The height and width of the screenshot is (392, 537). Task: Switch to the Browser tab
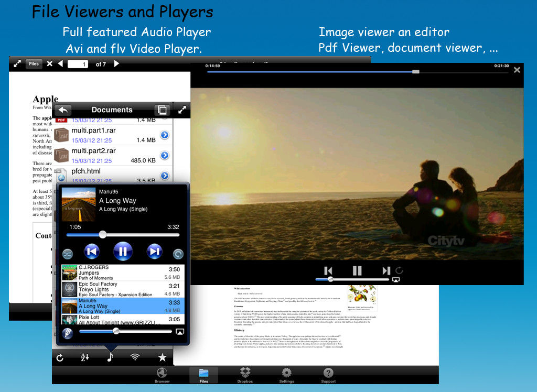coord(162,375)
